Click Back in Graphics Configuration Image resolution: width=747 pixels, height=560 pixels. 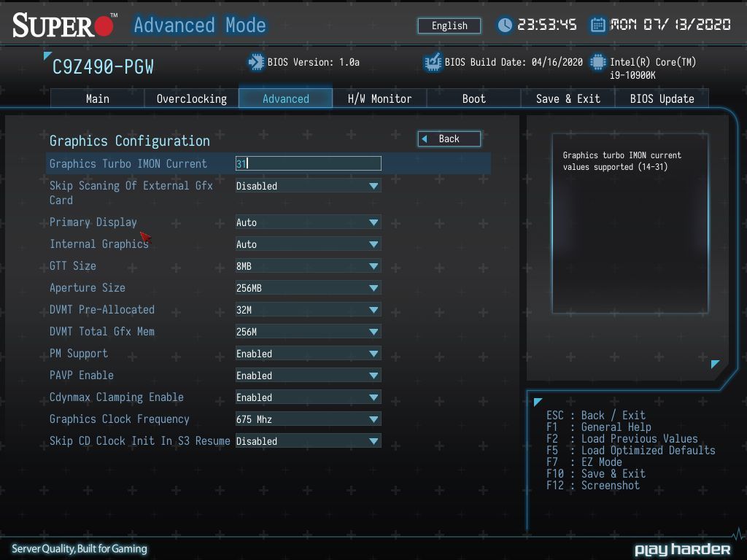pos(449,139)
